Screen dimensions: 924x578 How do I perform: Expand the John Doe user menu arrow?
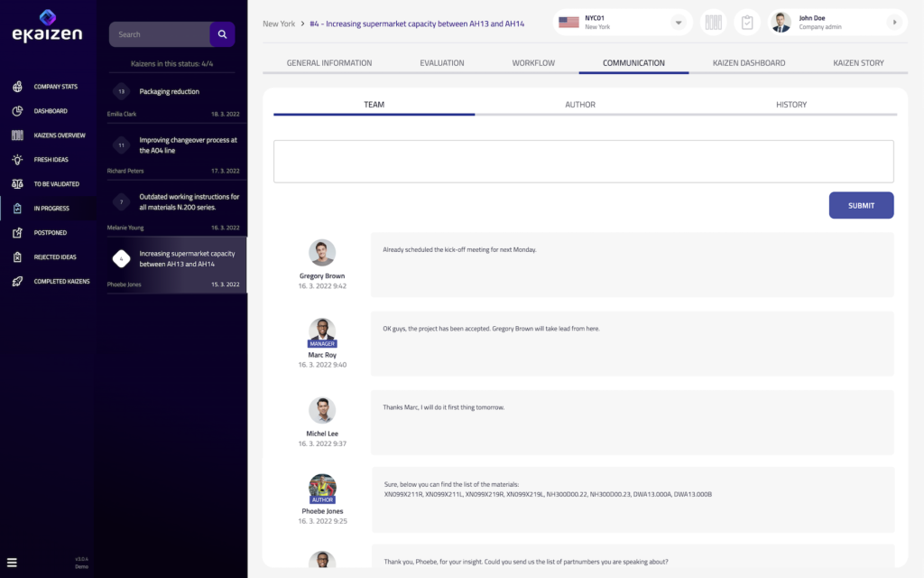tap(894, 23)
